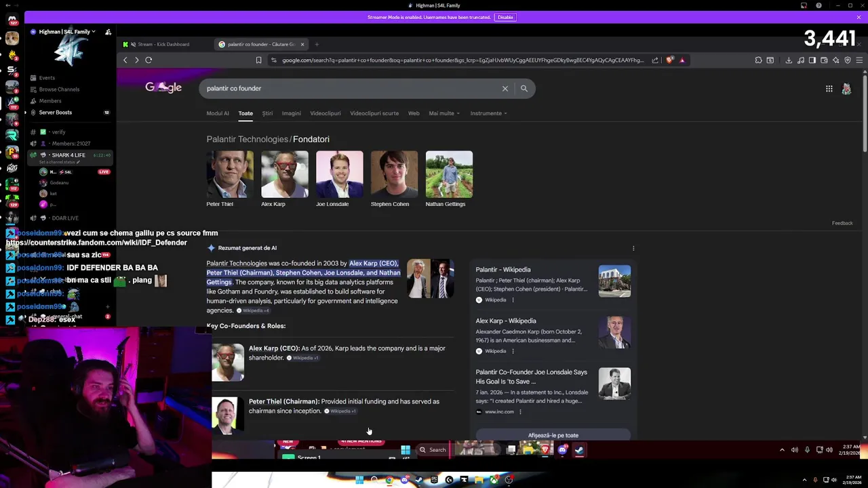Click the Google search input field

tap(349, 88)
